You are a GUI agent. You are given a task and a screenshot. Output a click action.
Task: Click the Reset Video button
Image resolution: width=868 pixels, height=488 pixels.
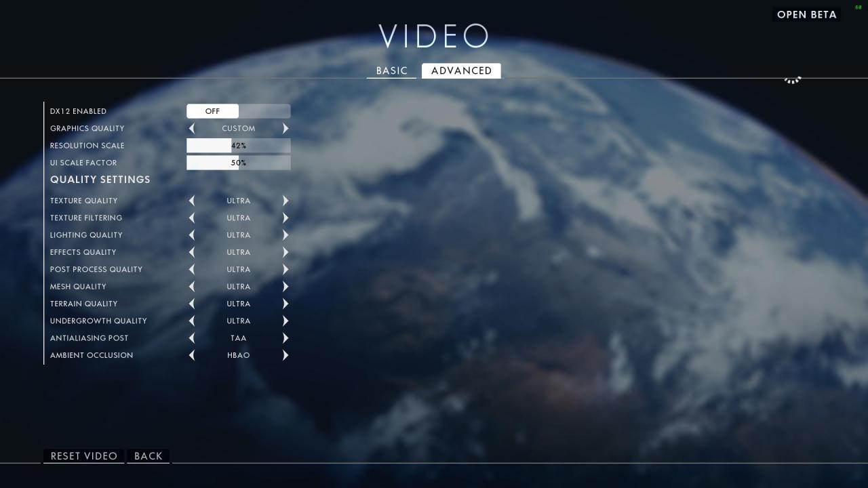coord(84,456)
